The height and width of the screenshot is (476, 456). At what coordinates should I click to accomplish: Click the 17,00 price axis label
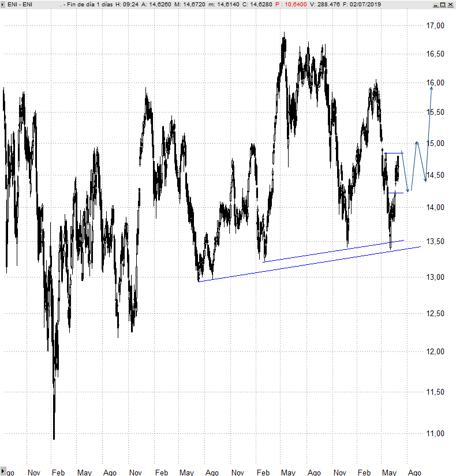click(435, 26)
